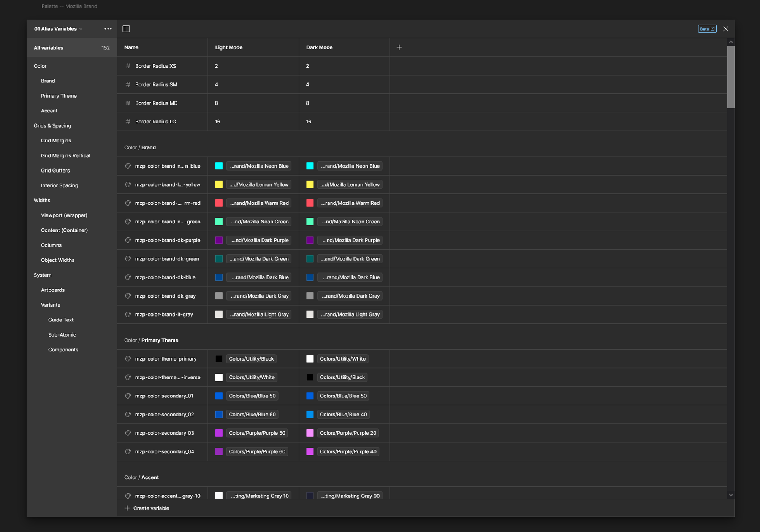Select the mzp-color-theme...-inverse variable name
The height and width of the screenshot is (532, 760).
(x=168, y=378)
